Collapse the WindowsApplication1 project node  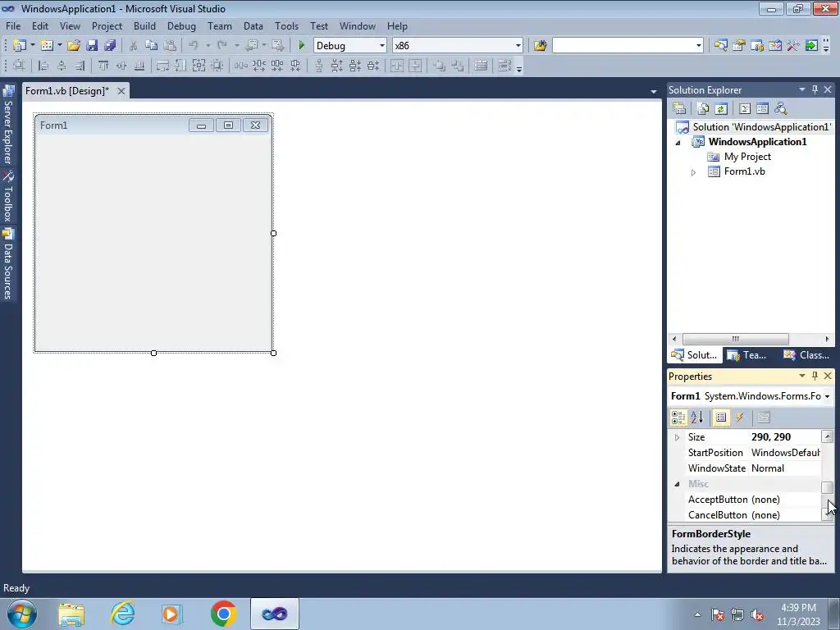(678, 143)
